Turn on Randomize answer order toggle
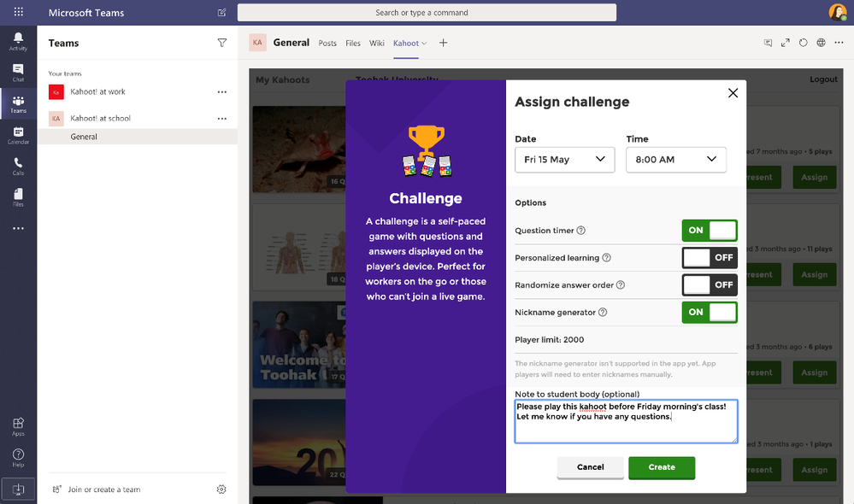Screen dimensions: 854x504 710,284
